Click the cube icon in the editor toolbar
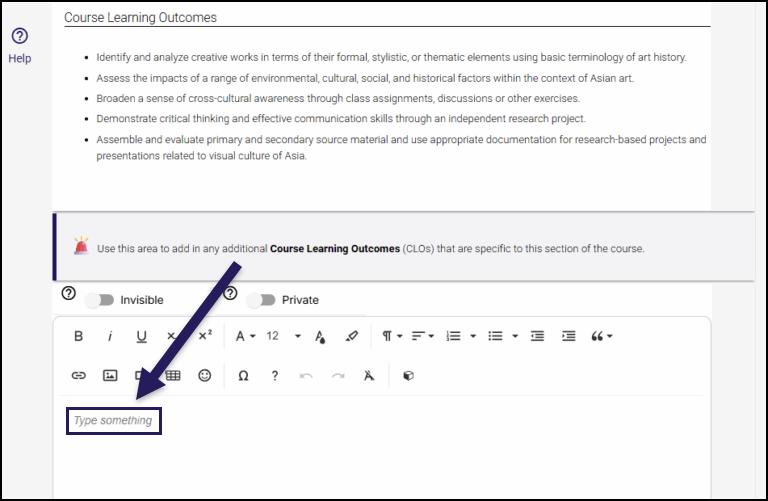This screenshot has height=501, width=768. pyautogui.click(x=408, y=376)
